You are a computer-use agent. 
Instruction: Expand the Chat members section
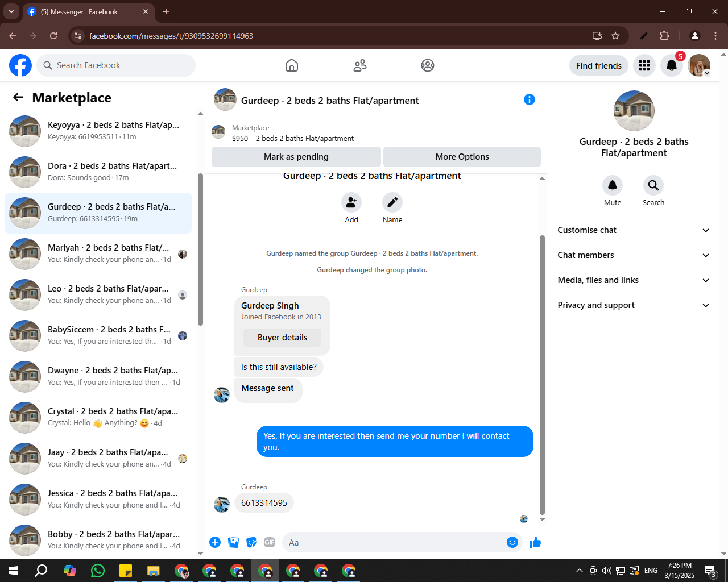[x=634, y=255]
